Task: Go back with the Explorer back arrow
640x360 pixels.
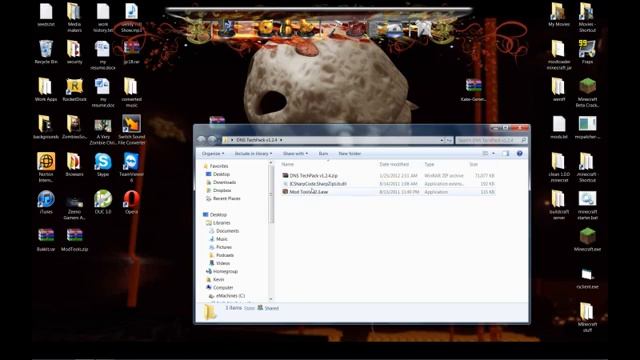Action: [x=201, y=140]
